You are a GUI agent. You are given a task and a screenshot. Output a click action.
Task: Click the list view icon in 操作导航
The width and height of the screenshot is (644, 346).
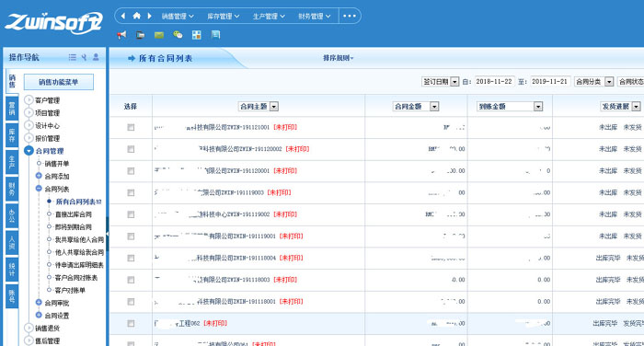[73, 57]
